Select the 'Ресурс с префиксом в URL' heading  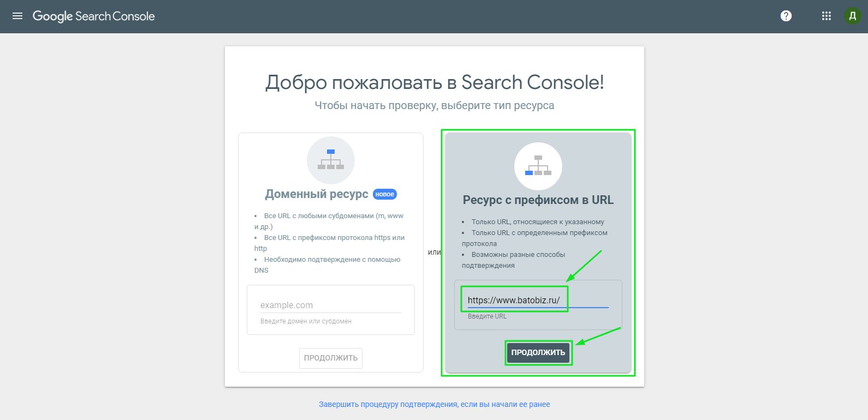(x=538, y=200)
